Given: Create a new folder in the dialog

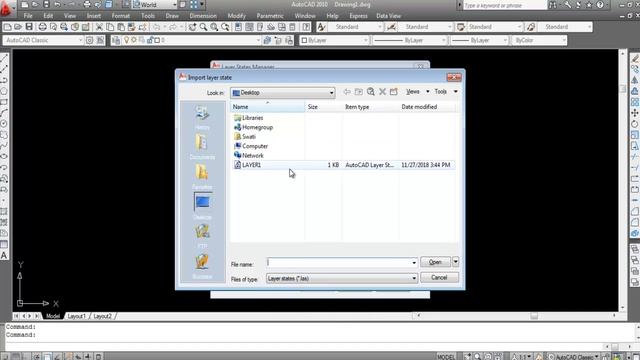Looking at the screenshot, I should [x=393, y=92].
